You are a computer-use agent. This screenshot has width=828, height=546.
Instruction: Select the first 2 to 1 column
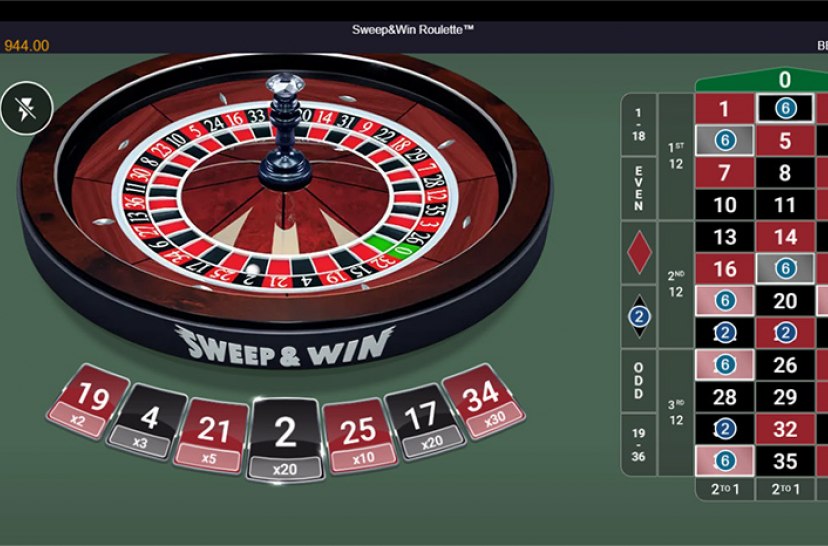pyautogui.click(x=725, y=489)
